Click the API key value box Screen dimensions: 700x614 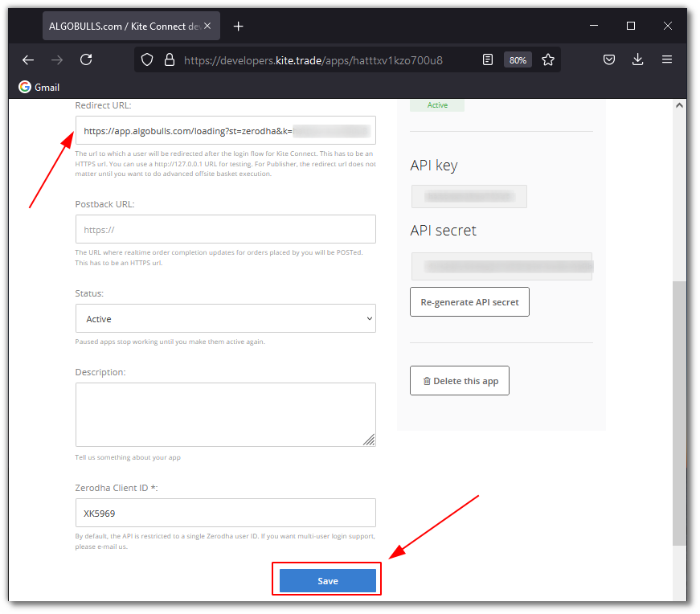469,196
